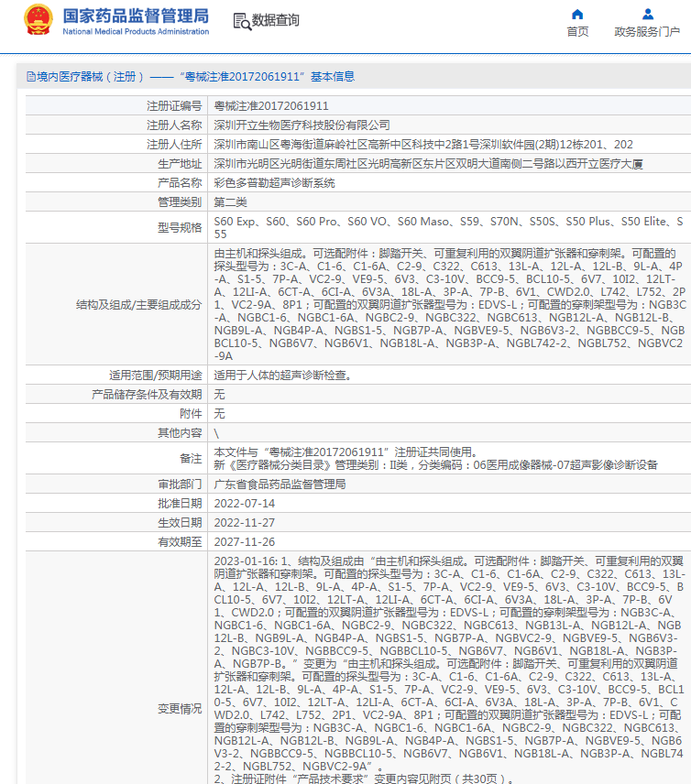Click 深圳开立生物医疗科技股份有限公司 value

point(302,125)
